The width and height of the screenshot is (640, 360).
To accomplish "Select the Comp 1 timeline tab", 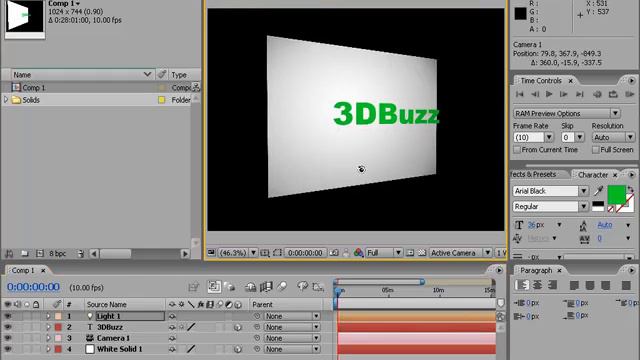I will 22,270.
